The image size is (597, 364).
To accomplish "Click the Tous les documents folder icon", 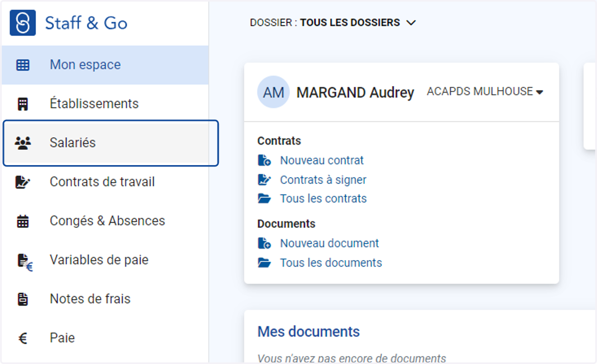I will click(x=264, y=263).
